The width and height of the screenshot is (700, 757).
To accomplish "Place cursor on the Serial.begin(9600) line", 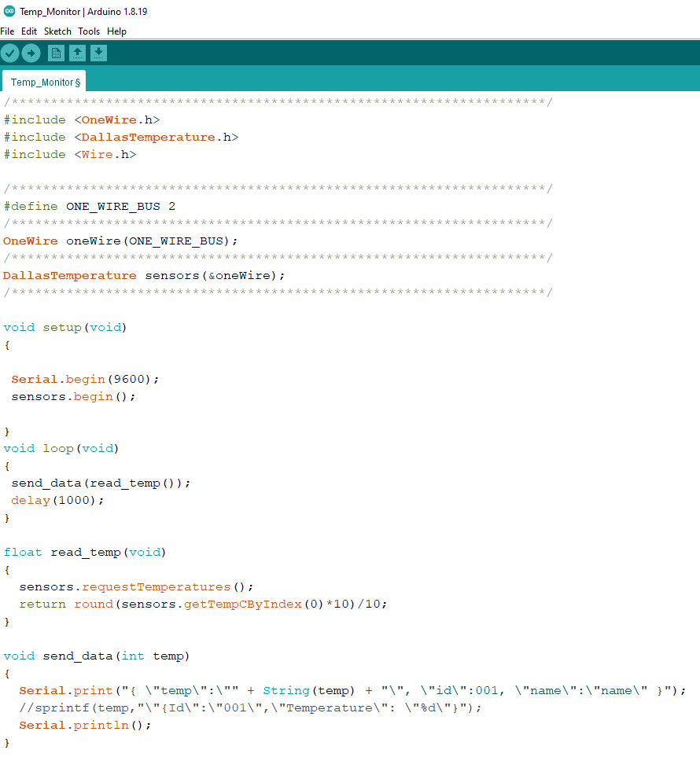I will tap(85, 379).
